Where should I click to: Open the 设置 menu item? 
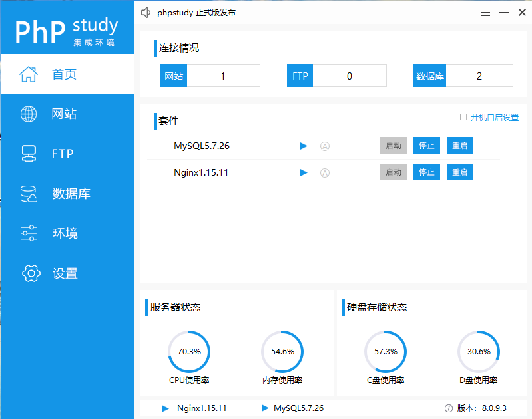tap(67, 273)
